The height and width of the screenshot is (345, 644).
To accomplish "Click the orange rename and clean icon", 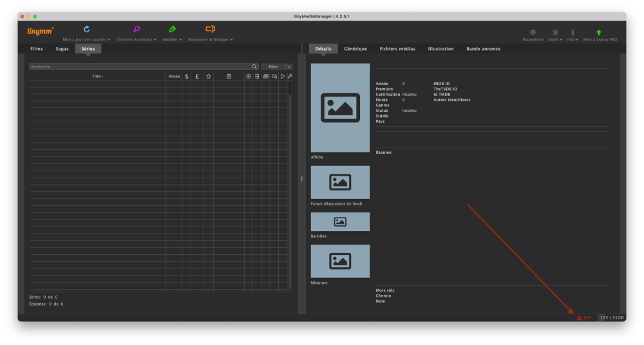I will [x=210, y=30].
